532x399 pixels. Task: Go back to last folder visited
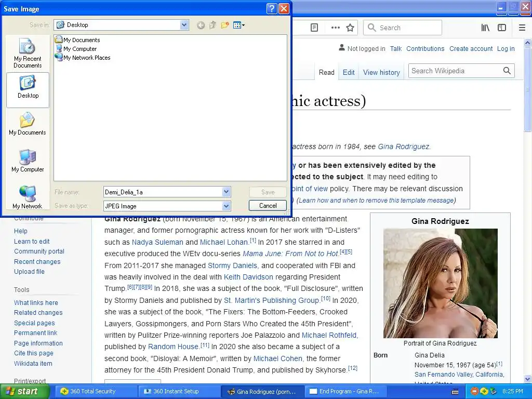pos(201,25)
